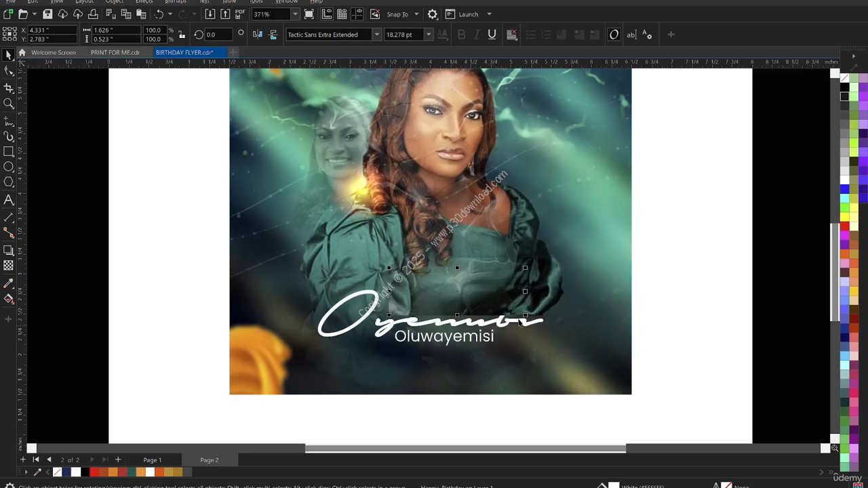Toggle Underline formatting
The image size is (868, 488).
click(492, 35)
